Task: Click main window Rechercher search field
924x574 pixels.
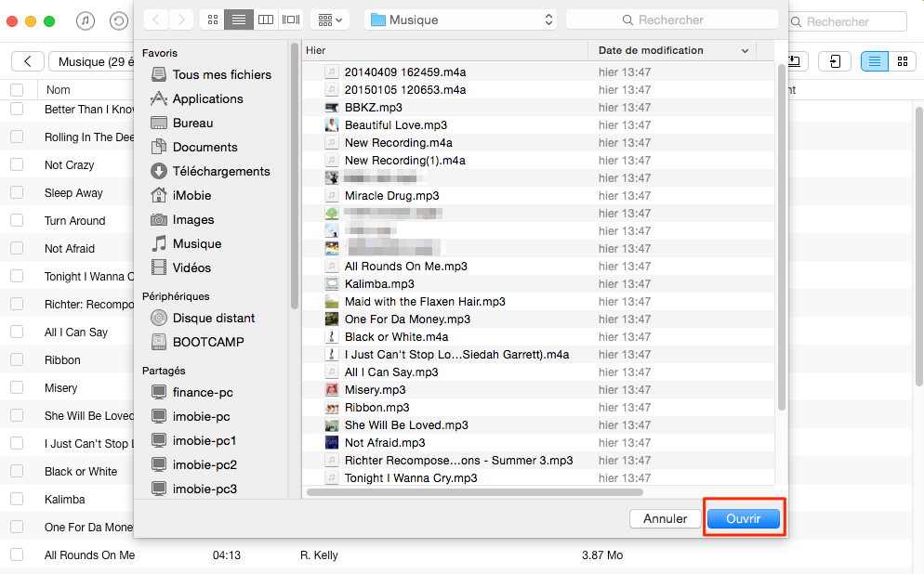Action: 848,21
